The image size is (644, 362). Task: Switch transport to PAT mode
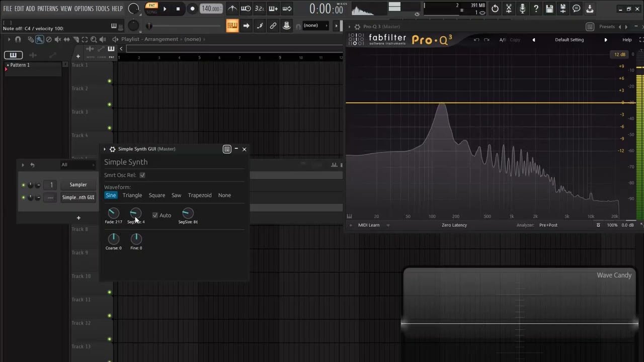point(151,6)
